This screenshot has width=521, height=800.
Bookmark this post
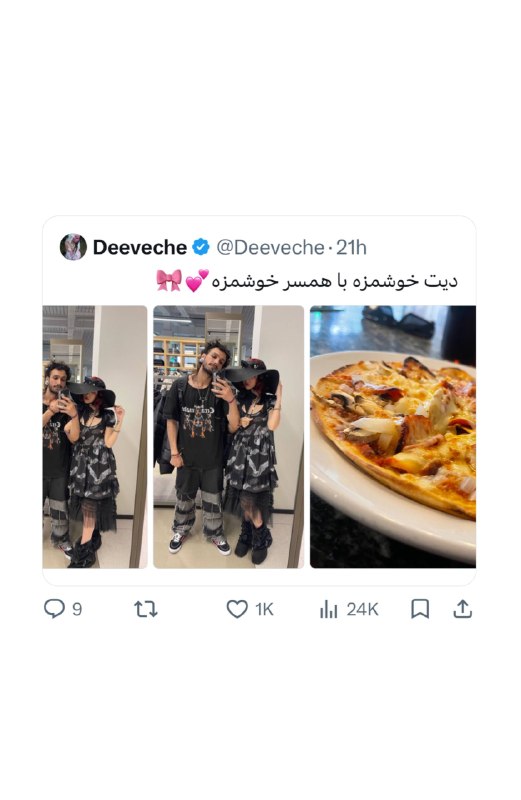420,609
